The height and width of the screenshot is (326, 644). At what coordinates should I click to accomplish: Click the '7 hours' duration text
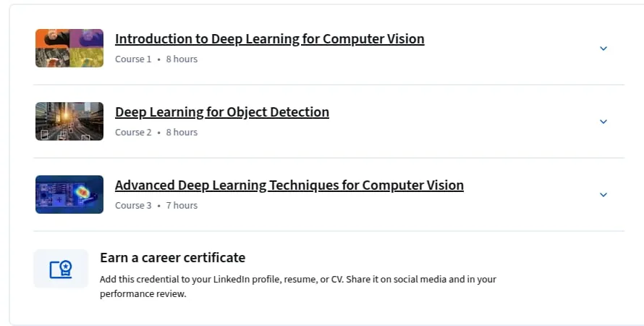pyautogui.click(x=182, y=206)
